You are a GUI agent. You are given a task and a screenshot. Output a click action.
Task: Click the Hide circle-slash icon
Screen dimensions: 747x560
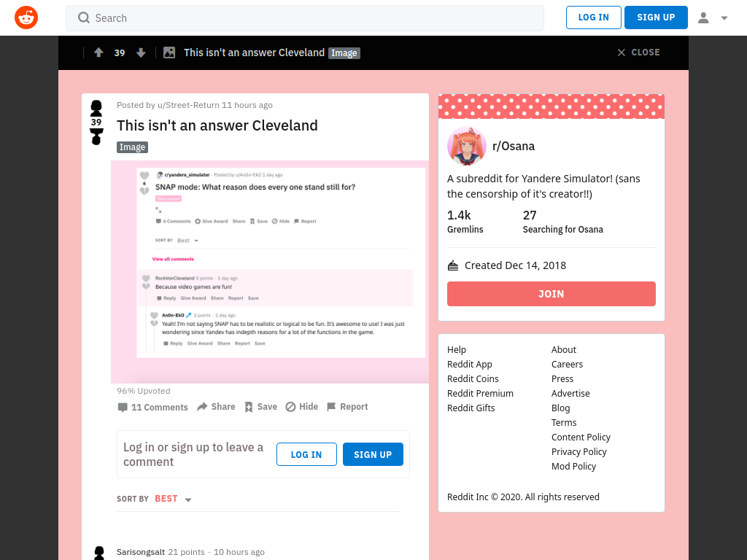(x=290, y=407)
